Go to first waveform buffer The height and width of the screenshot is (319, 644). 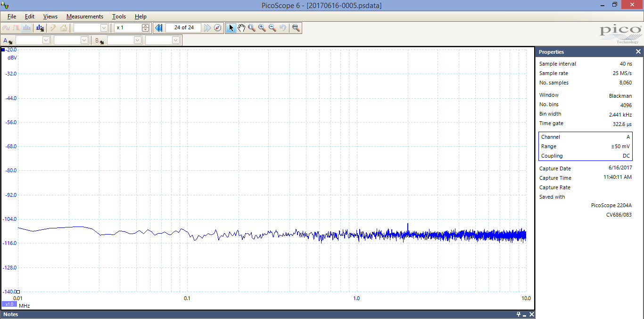click(x=159, y=28)
